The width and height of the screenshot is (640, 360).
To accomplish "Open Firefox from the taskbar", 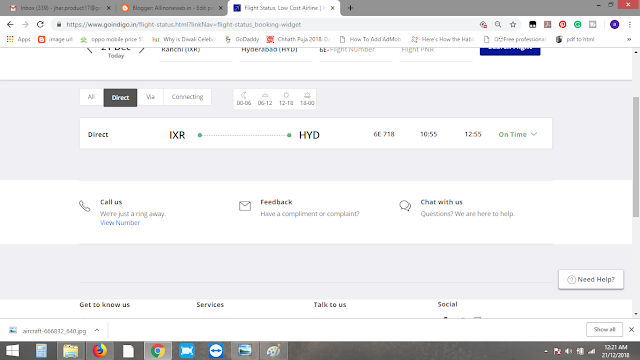I will [x=100, y=351].
